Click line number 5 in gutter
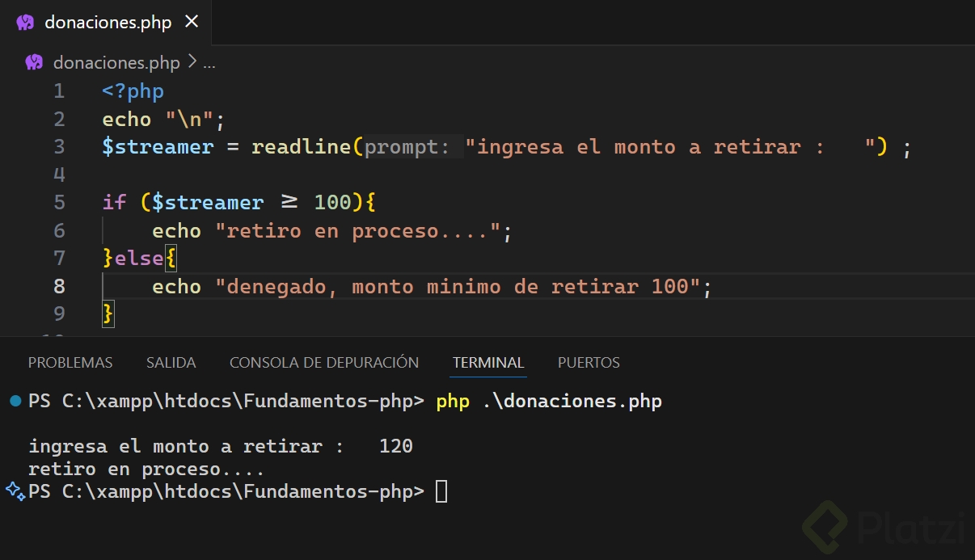 tap(59, 202)
